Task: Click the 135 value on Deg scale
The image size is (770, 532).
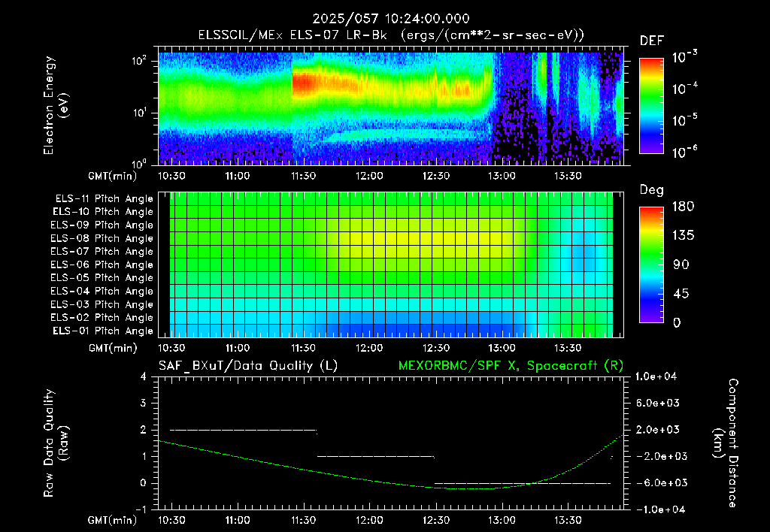Action: (x=683, y=235)
